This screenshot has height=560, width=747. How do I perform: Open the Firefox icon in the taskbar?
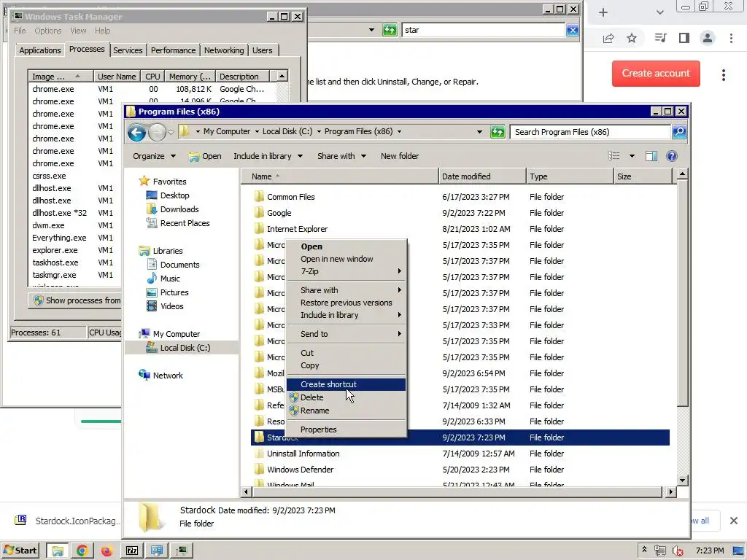(x=107, y=551)
